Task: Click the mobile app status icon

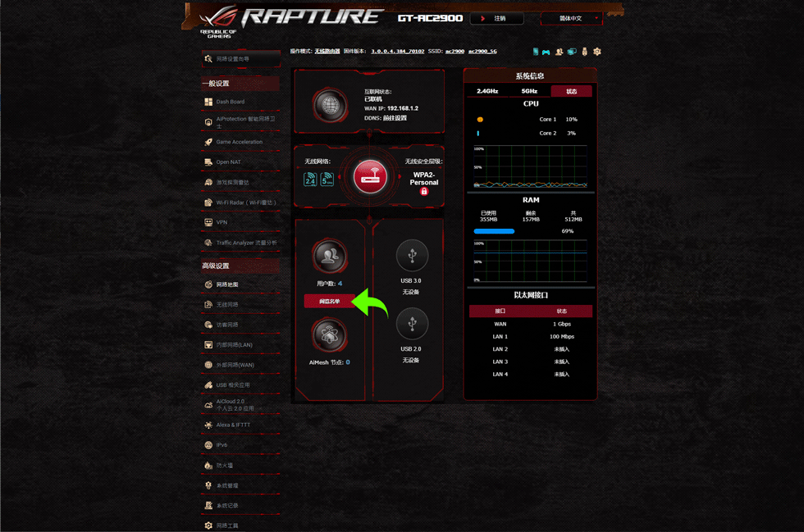Action: [535, 52]
